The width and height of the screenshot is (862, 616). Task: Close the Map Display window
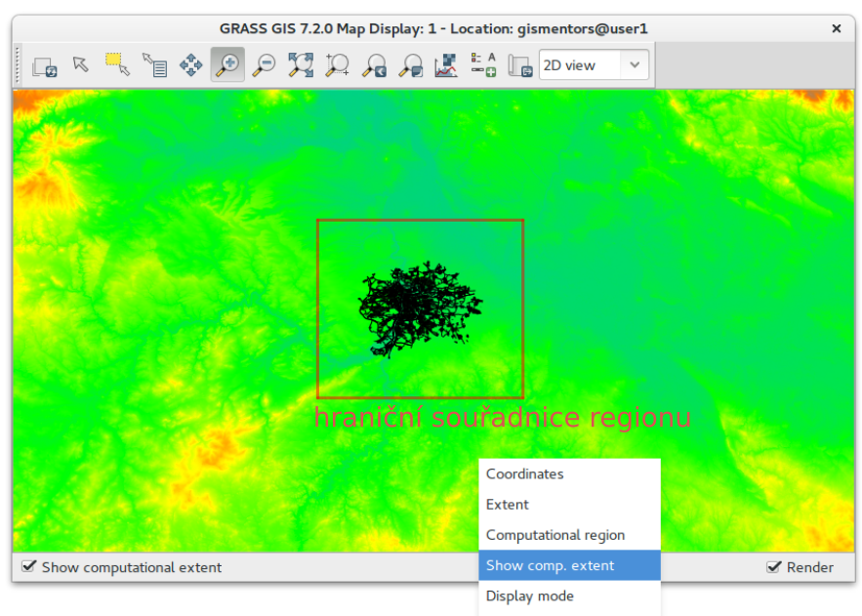click(837, 28)
